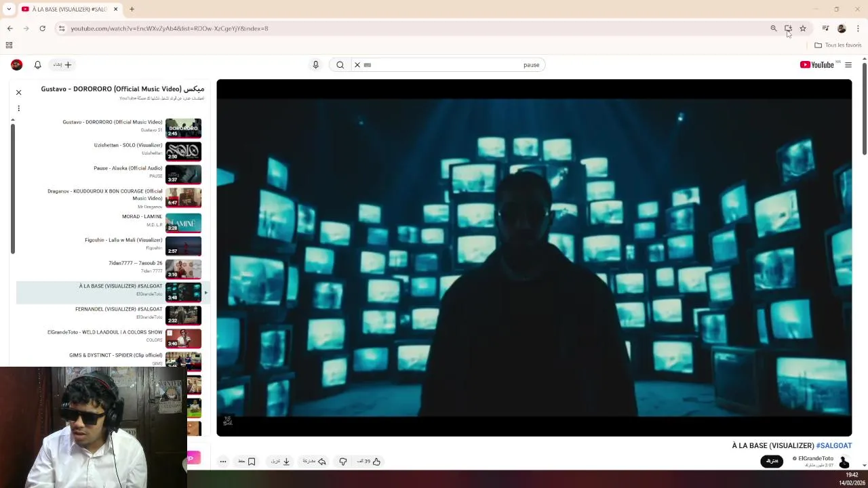The height and width of the screenshot is (488, 868).
Task: Click the address bar URL
Action: [x=170, y=28]
